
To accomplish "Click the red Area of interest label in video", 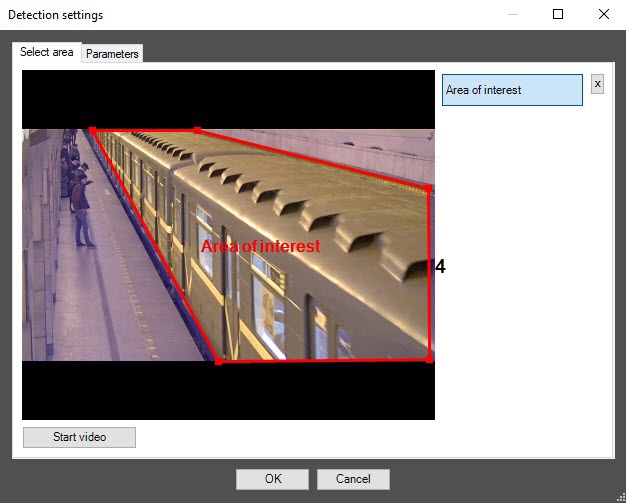I will coord(260,246).
